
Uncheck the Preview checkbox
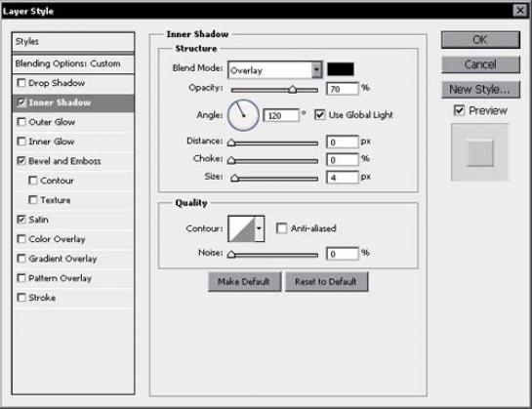459,110
